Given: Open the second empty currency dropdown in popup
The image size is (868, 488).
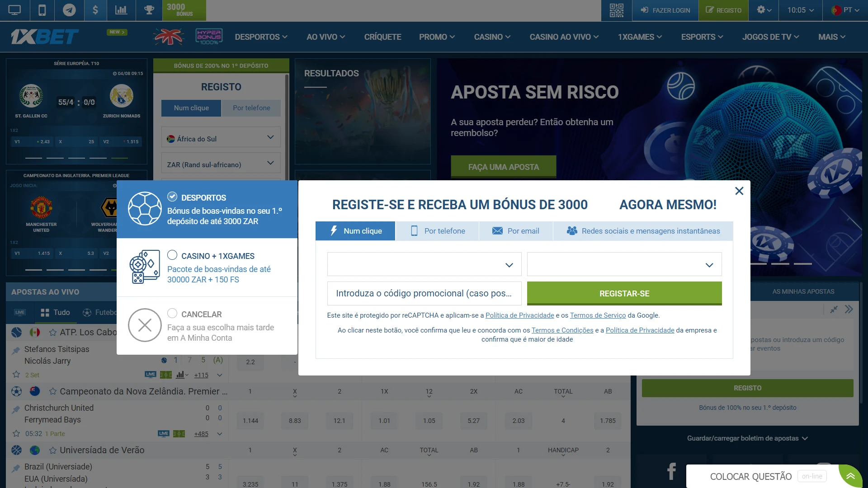Looking at the screenshot, I should click(624, 264).
